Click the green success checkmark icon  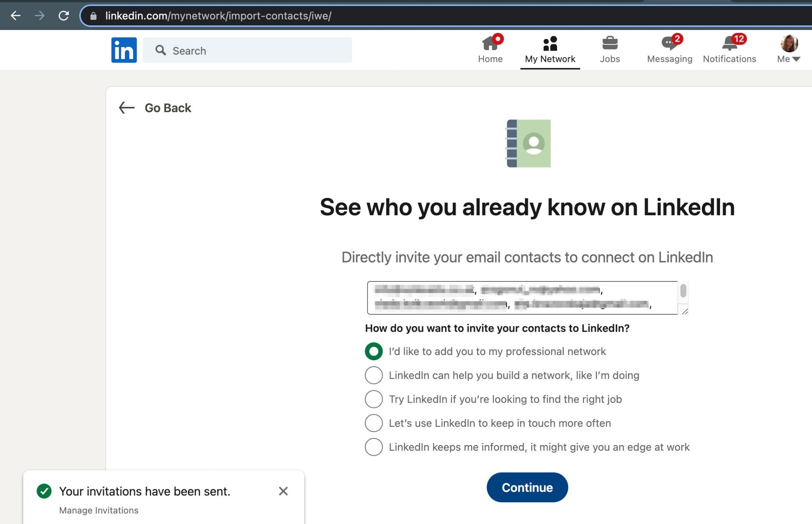tap(44, 491)
